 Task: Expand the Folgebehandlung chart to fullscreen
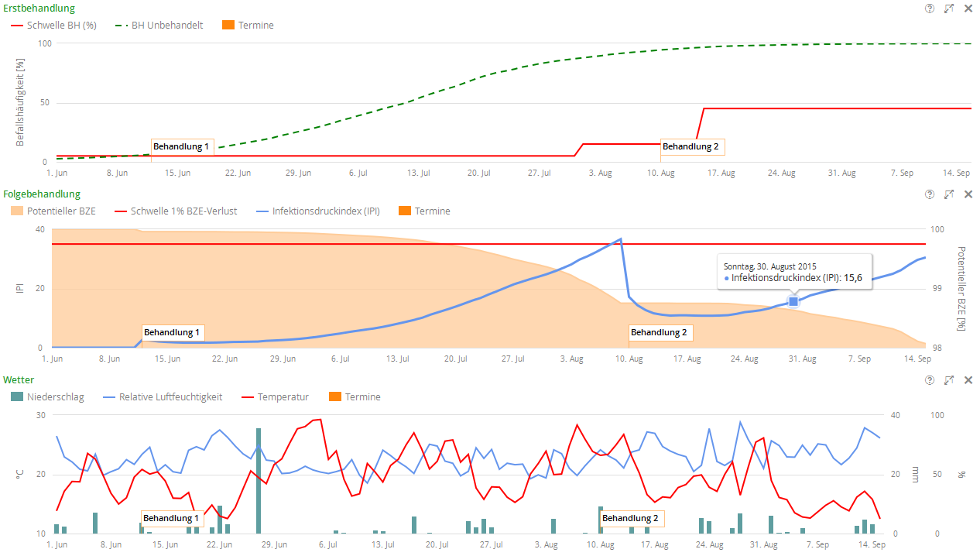pos(949,194)
